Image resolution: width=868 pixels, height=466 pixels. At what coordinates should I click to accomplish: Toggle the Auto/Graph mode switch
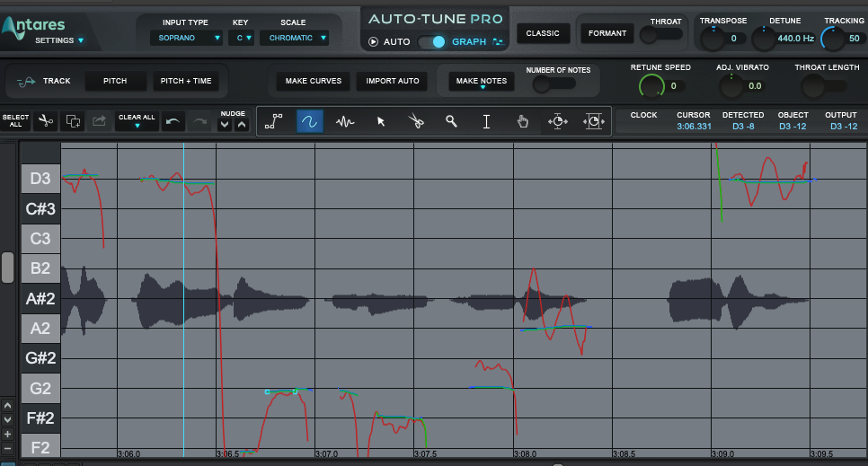coord(432,41)
